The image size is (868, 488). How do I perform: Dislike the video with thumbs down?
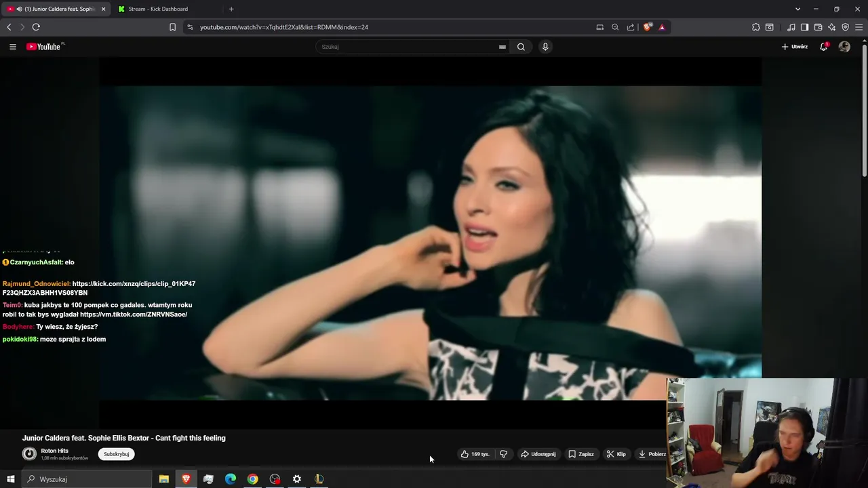coord(504,454)
